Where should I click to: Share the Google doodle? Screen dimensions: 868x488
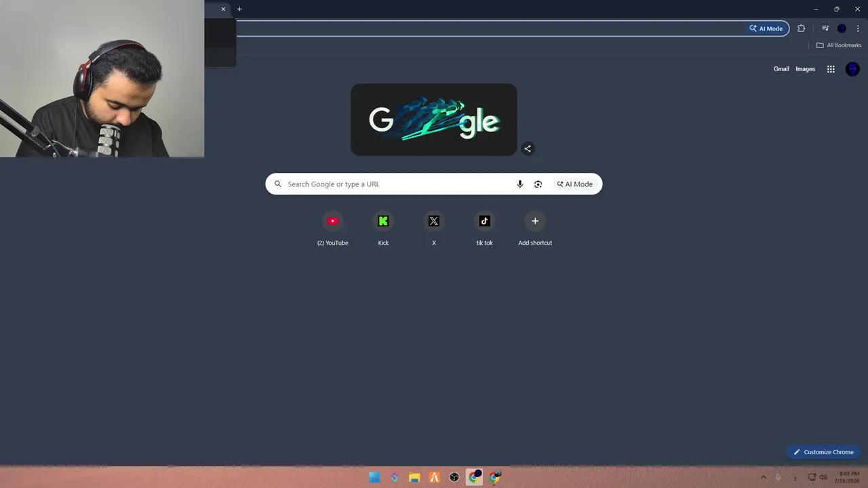(x=528, y=148)
